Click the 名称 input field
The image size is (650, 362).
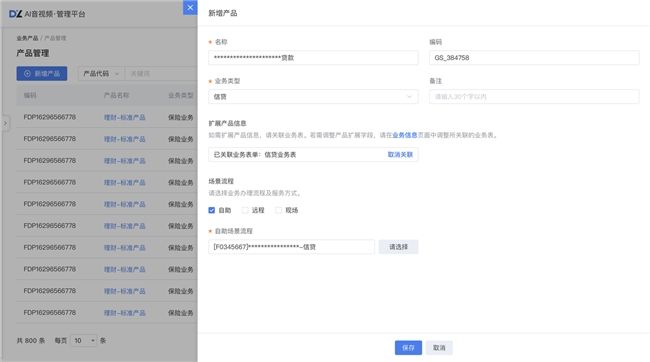[x=313, y=58]
